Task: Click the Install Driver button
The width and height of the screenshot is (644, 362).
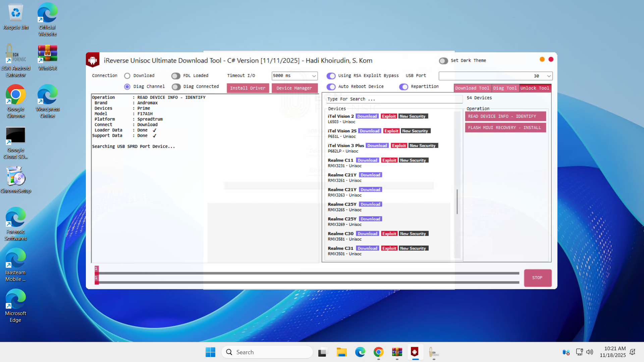Action: [x=248, y=88]
